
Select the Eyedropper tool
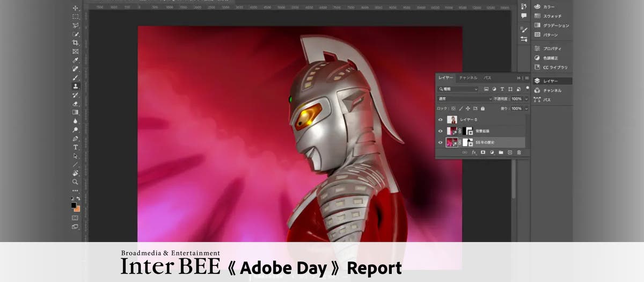(76, 60)
